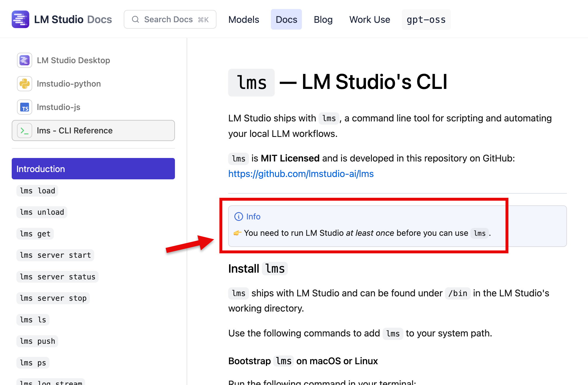Click the lms code badge in the page title
588x385 pixels.
pos(251,82)
